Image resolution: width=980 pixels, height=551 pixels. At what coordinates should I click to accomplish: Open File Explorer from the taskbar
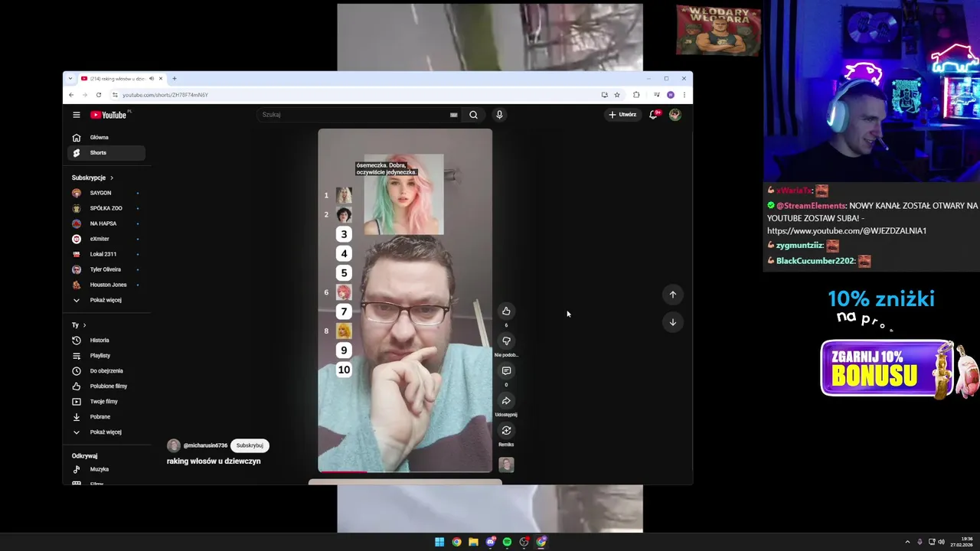[473, 542]
